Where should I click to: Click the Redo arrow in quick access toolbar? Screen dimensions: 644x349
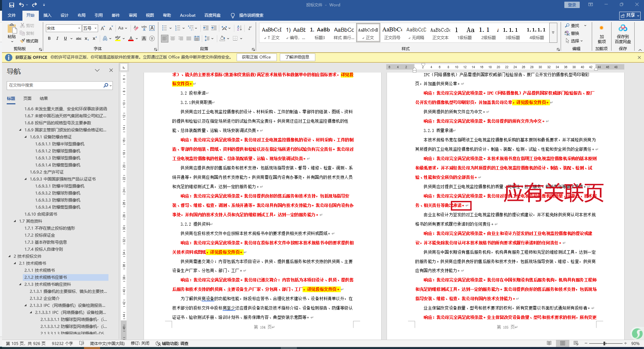click(34, 5)
